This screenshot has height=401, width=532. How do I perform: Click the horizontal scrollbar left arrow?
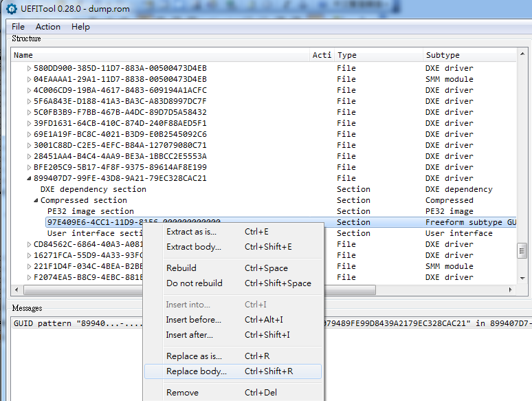pyautogui.click(x=16, y=290)
